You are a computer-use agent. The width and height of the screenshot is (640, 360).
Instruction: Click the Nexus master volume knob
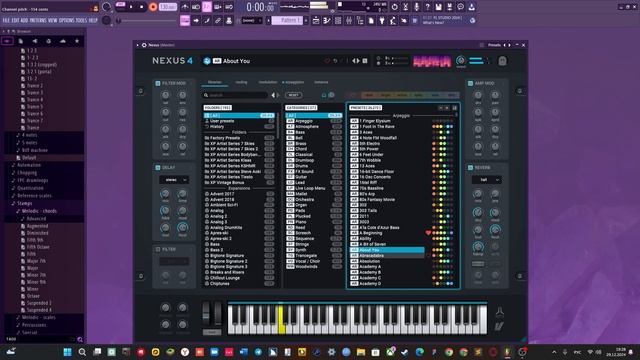coord(461,61)
